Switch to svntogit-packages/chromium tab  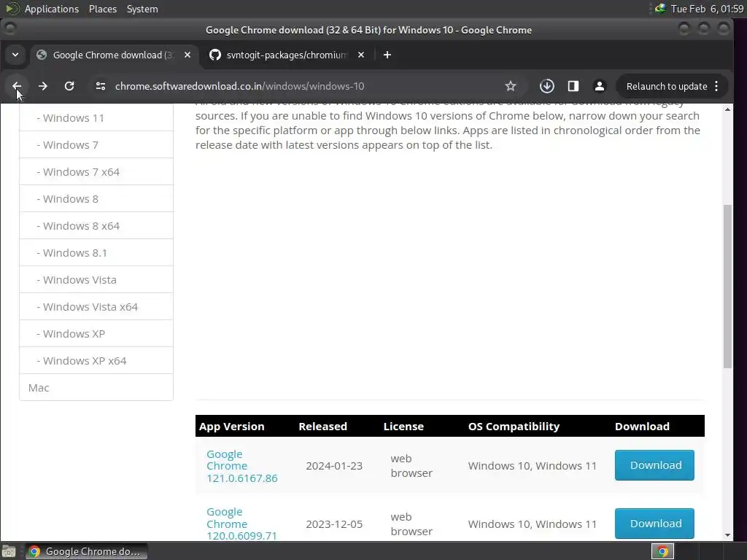[x=286, y=55]
